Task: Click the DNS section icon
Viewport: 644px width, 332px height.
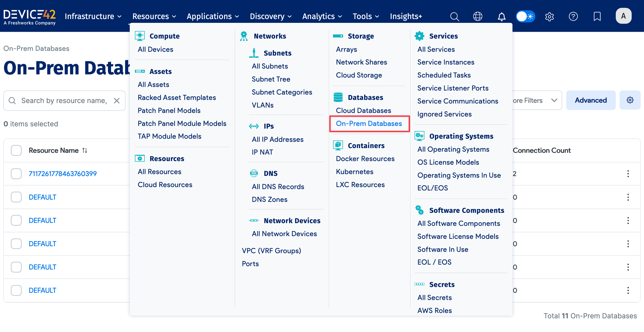Action: (x=254, y=173)
